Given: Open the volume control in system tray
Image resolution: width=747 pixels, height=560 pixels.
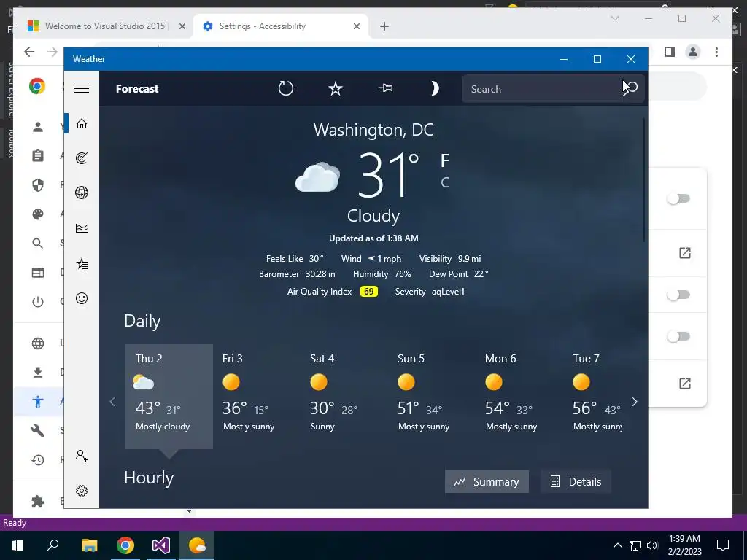Looking at the screenshot, I should pos(652,545).
